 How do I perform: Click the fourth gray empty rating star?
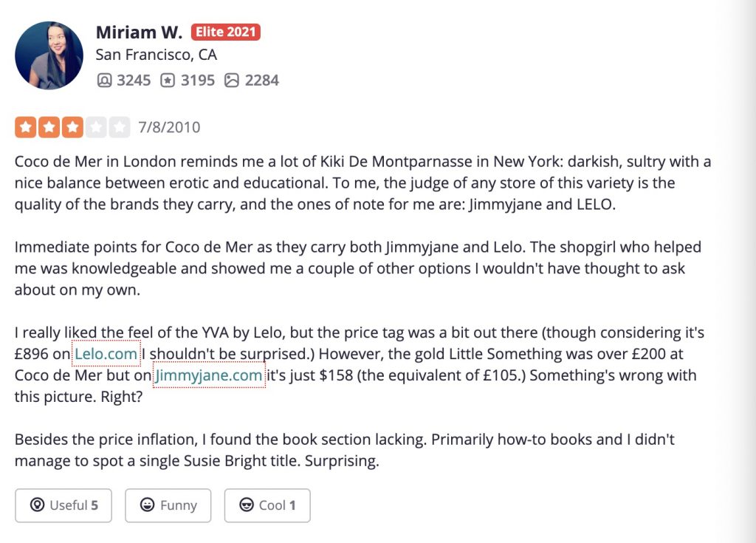95,127
